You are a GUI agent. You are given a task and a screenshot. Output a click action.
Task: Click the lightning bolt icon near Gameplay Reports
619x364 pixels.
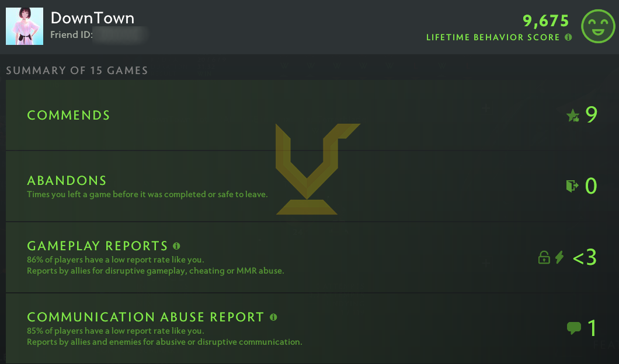[558, 257]
